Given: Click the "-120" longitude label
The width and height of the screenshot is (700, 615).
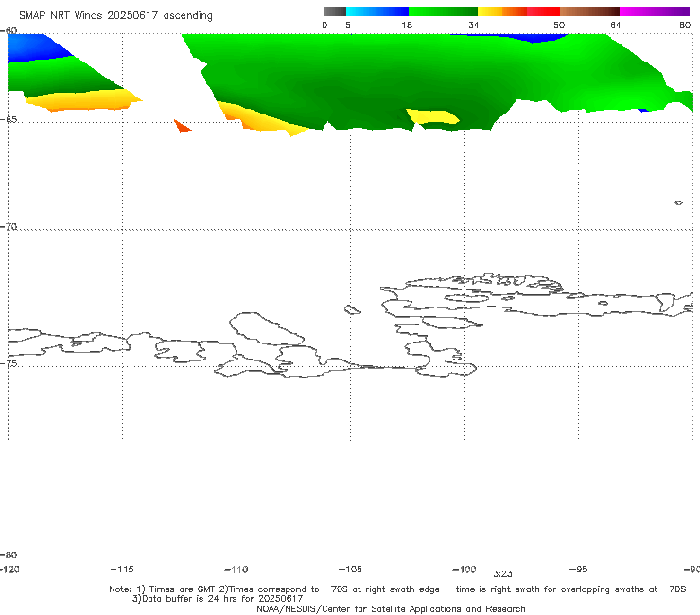Looking at the screenshot, I should click(x=9, y=569).
